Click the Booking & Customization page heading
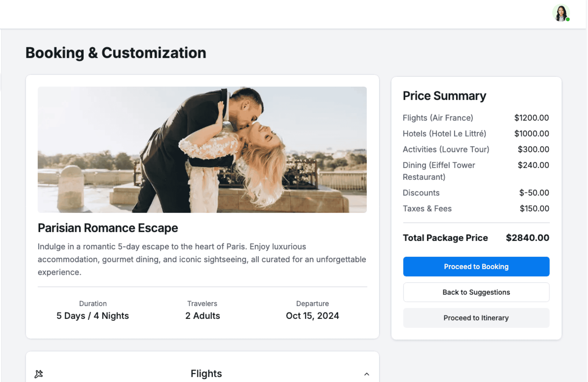Image resolution: width=588 pixels, height=382 pixels. (x=116, y=53)
